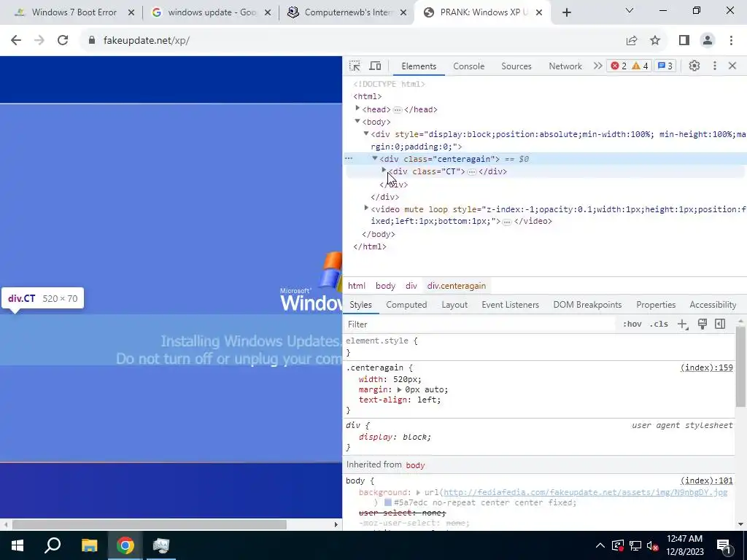The image size is (747, 560).
Task: Expand the head element node
Action: point(357,109)
